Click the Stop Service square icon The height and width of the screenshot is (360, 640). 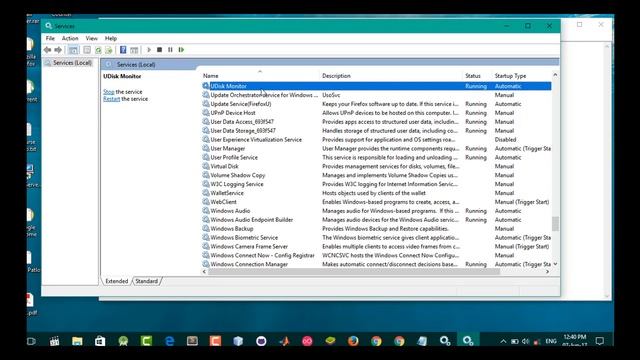160,50
